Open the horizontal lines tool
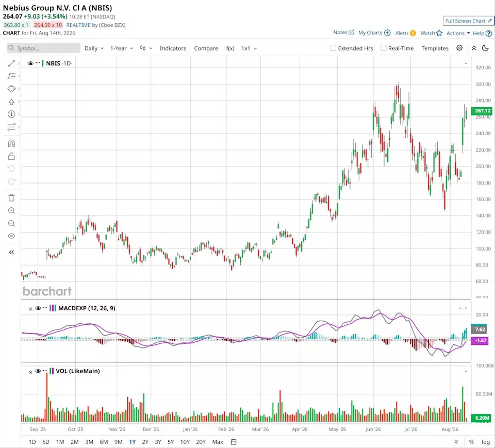495x448 pixels. point(11,127)
